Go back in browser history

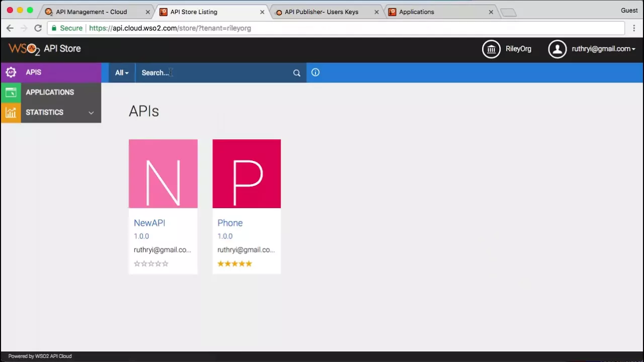10,28
